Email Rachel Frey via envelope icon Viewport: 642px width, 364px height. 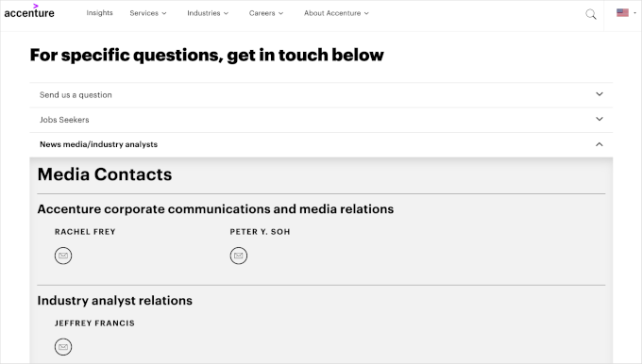click(x=63, y=256)
